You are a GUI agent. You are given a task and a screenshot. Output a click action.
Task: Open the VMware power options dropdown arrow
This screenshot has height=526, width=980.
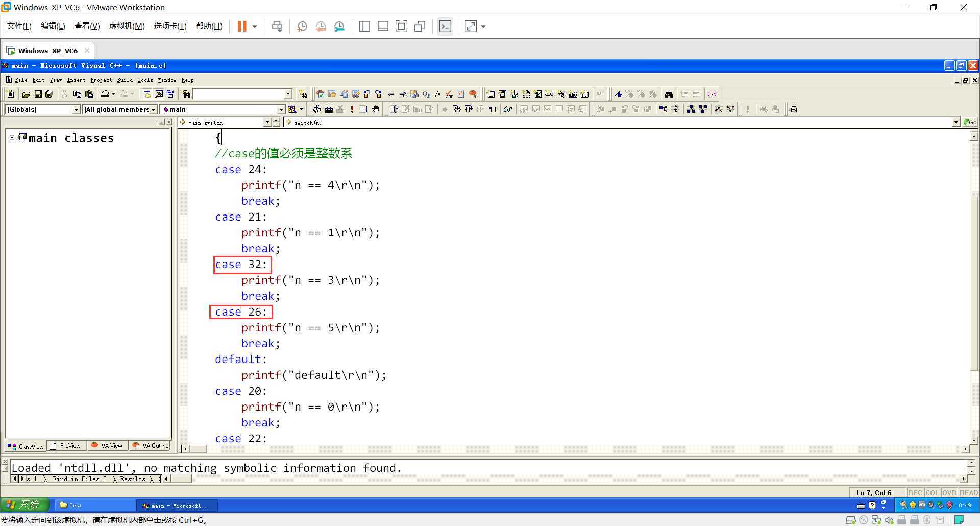(x=255, y=27)
